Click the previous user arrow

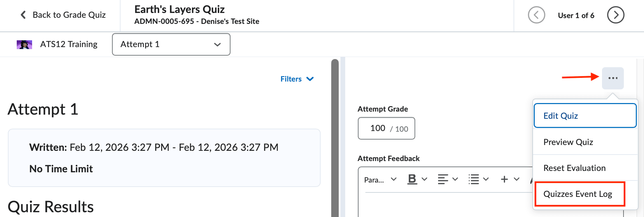pyautogui.click(x=536, y=15)
